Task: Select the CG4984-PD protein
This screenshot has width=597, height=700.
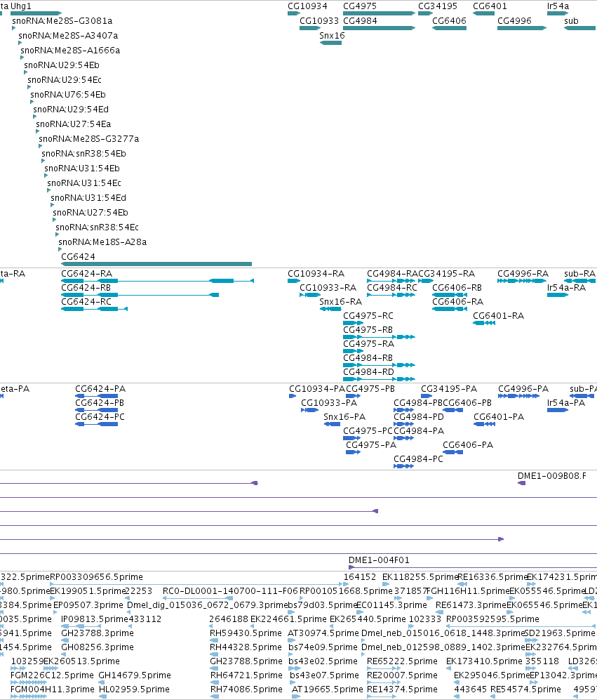Action: click(x=404, y=423)
